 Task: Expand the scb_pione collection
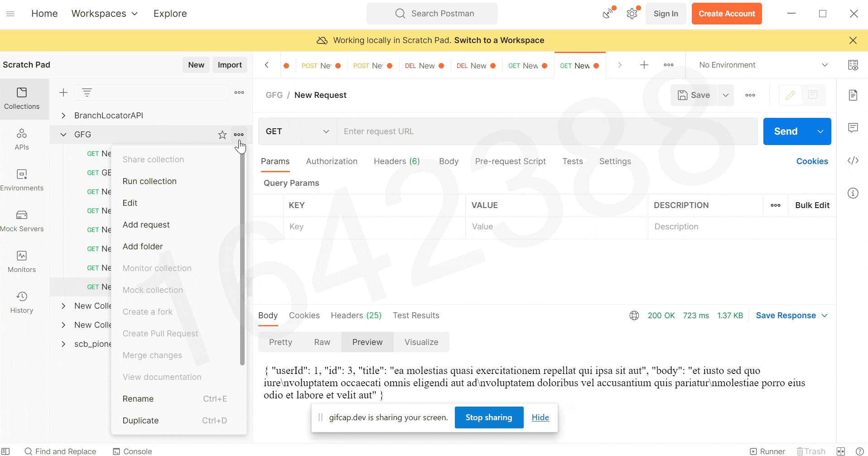click(x=63, y=344)
